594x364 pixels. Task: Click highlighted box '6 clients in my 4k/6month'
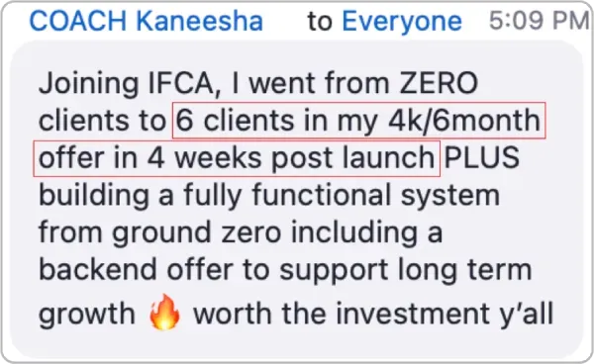pyautogui.click(x=359, y=121)
